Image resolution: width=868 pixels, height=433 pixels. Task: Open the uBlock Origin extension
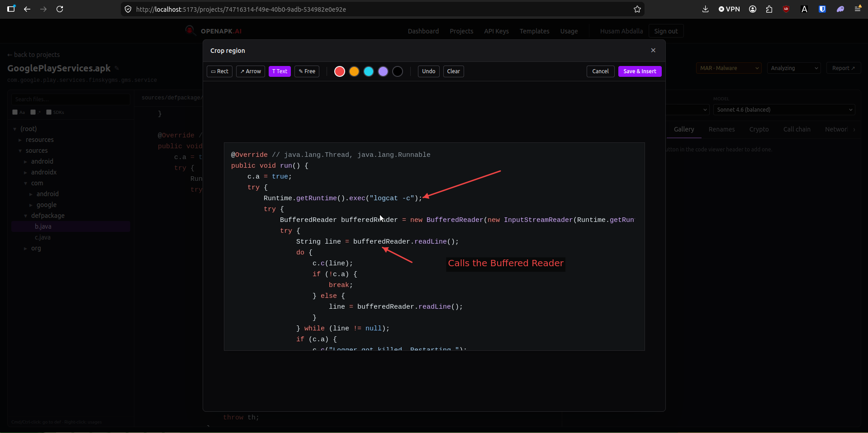point(786,9)
